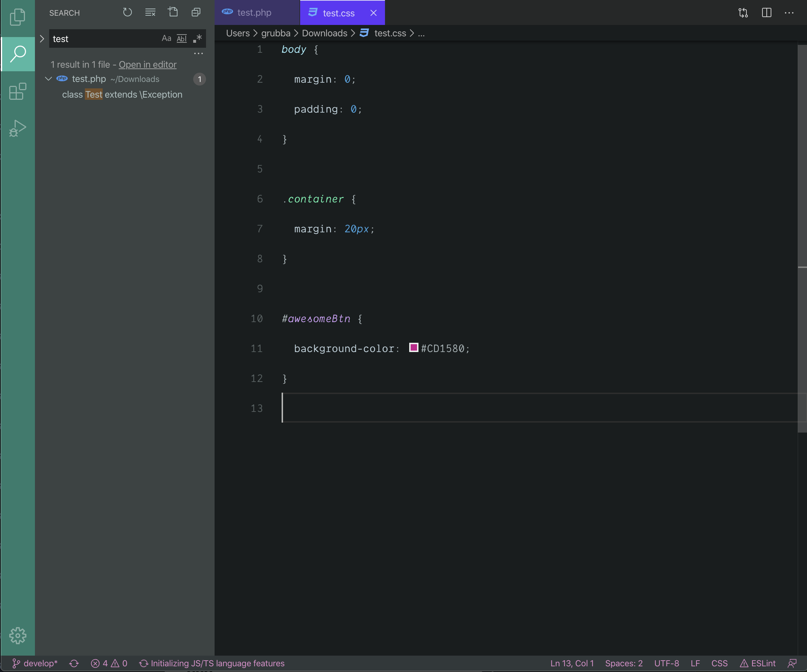The image size is (807, 672).
Task: Collapse the test.php search result group
Action: (x=48, y=79)
